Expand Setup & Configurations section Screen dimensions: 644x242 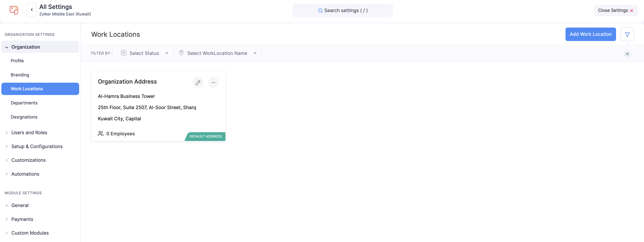[37, 146]
